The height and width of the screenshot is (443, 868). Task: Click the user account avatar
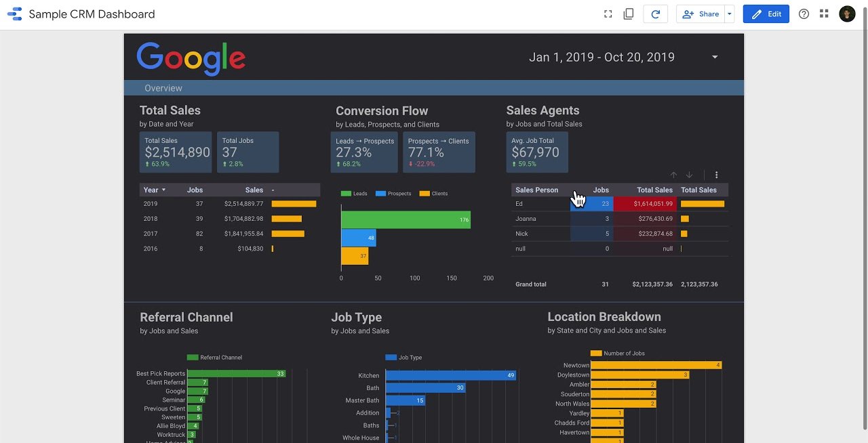[847, 14]
